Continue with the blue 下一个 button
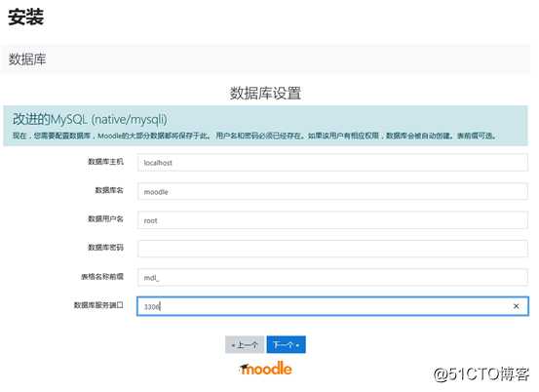539x392 pixels. [286, 344]
